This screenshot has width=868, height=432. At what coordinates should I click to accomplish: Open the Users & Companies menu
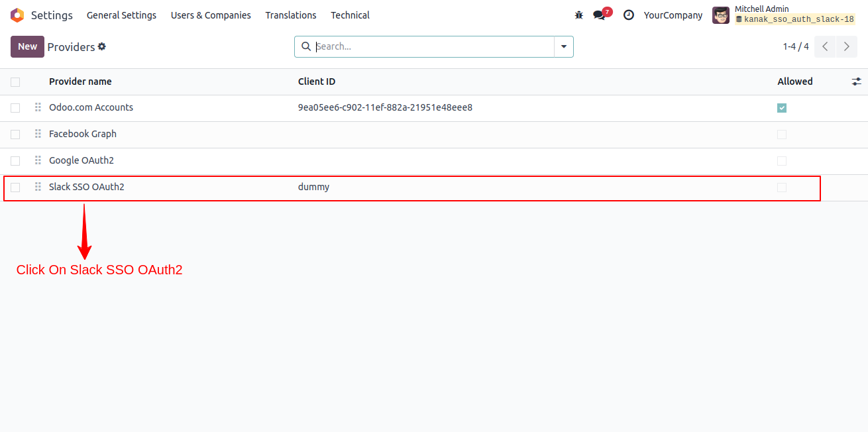[x=211, y=15]
